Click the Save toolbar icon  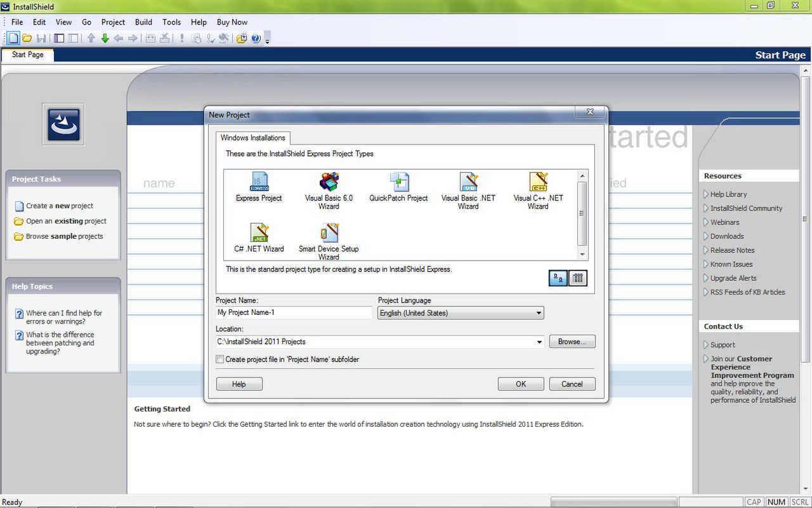(42, 38)
